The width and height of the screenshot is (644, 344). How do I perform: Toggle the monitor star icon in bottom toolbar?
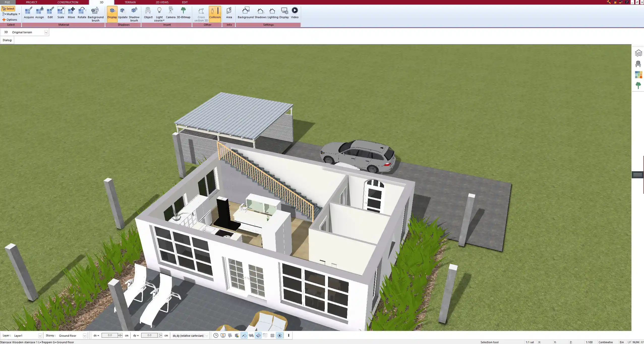point(223,335)
